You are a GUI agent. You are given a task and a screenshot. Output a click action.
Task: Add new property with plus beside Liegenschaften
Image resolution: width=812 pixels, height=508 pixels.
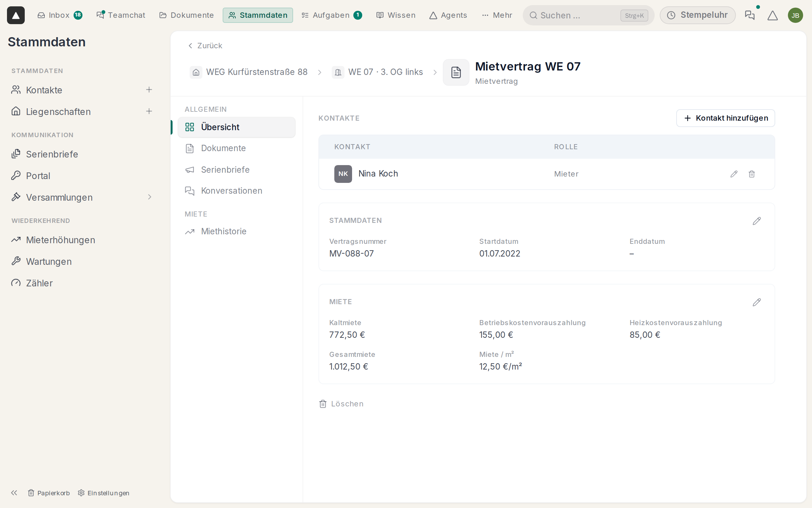pyautogui.click(x=149, y=111)
